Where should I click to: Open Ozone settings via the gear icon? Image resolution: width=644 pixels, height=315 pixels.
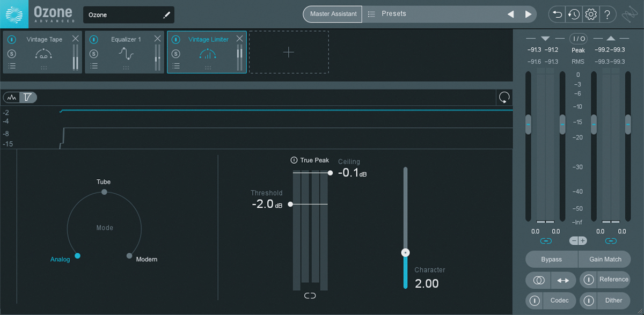point(591,14)
